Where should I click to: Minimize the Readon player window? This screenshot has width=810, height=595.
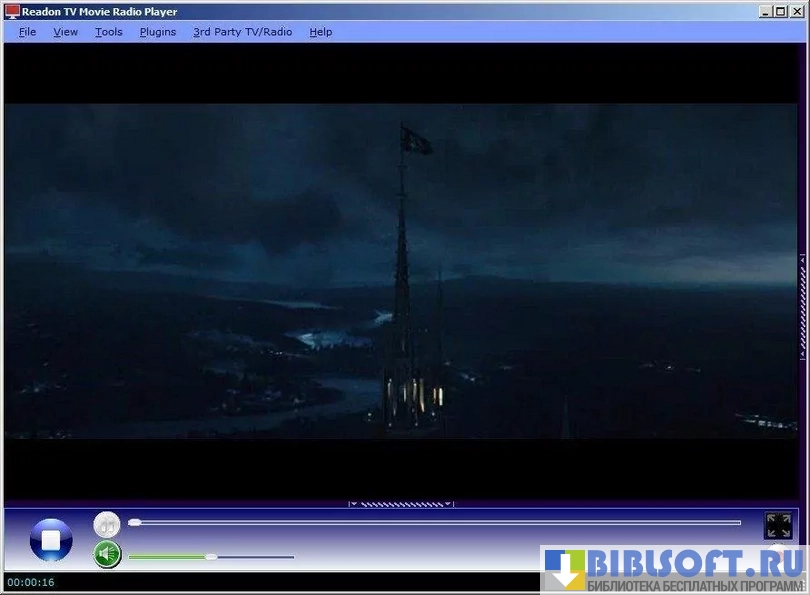764,12
